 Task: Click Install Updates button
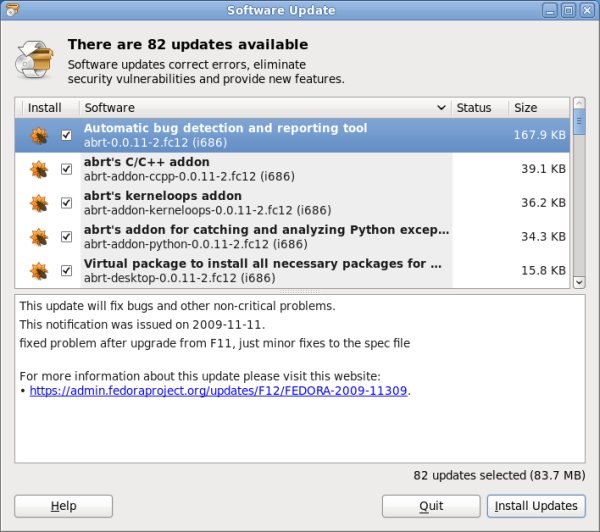tap(536, 506)
